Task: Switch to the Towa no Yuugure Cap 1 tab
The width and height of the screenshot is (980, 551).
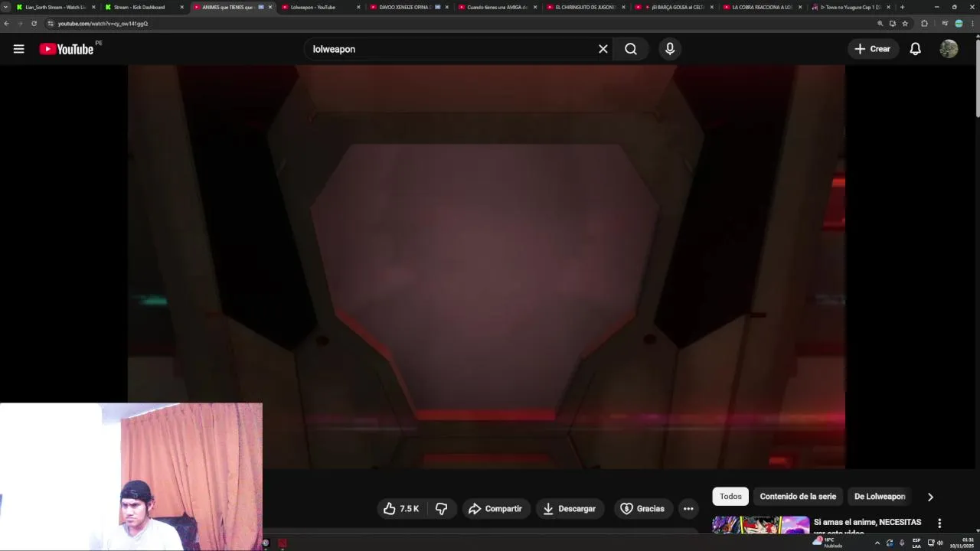Action: click(850, 7)
